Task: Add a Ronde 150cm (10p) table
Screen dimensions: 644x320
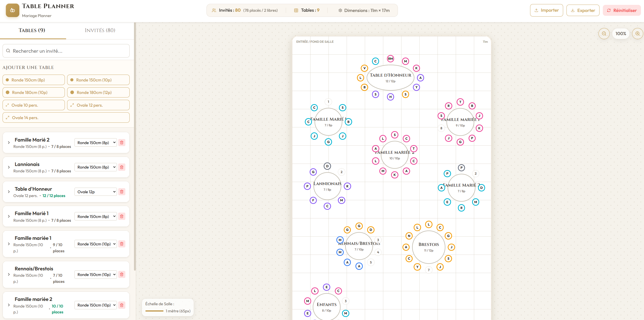Action: [98, 80]
